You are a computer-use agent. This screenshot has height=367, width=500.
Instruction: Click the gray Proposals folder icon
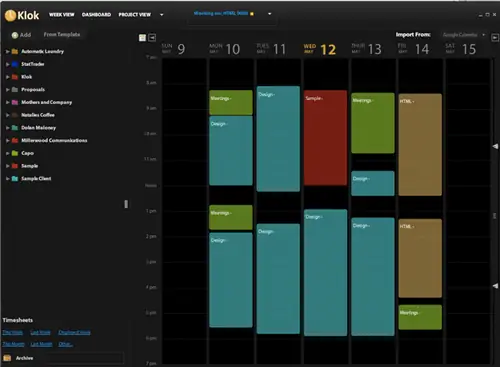(x=15, y=89)
